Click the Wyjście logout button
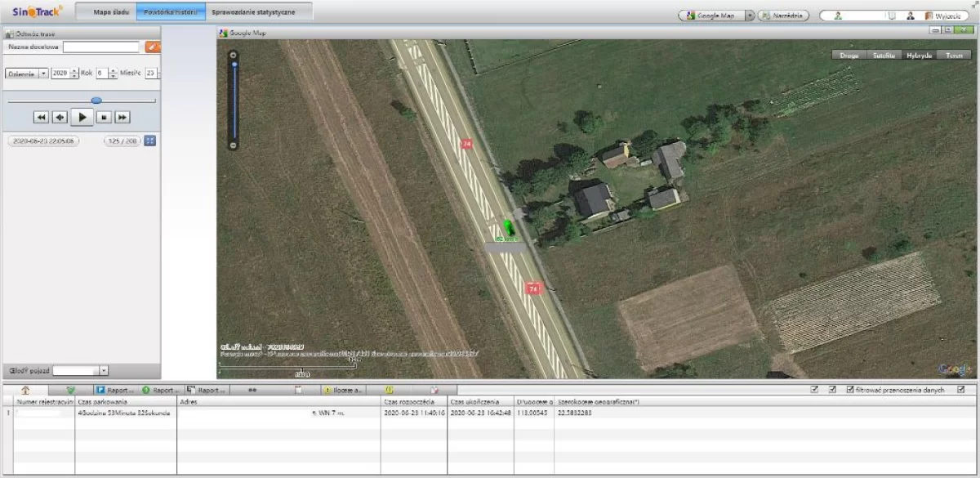This screenshot has height=478, width=980. click(x=945, y=16)
